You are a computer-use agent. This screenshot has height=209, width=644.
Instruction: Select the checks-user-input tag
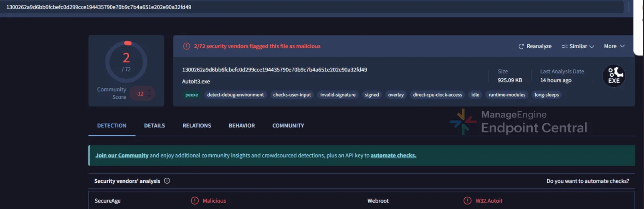(292, 95)
